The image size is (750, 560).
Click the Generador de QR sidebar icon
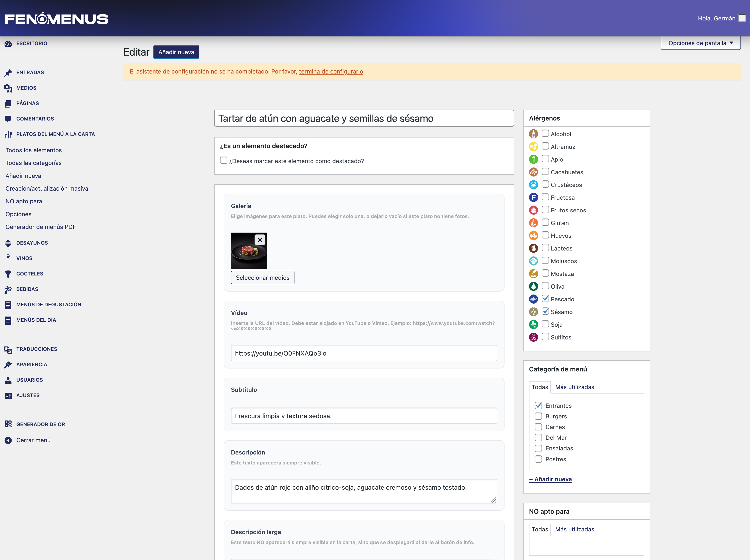point(8,424)
